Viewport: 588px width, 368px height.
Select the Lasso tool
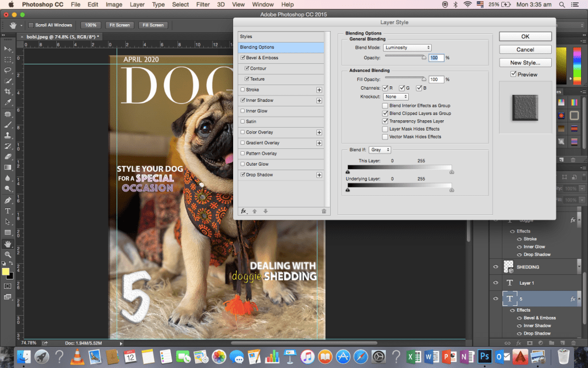(x=8, y=70)
